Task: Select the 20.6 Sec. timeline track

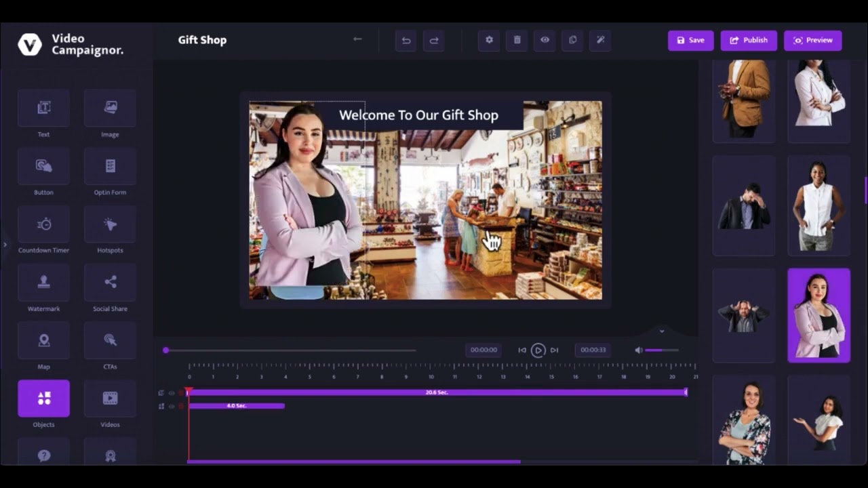Action: coord(437,392)
